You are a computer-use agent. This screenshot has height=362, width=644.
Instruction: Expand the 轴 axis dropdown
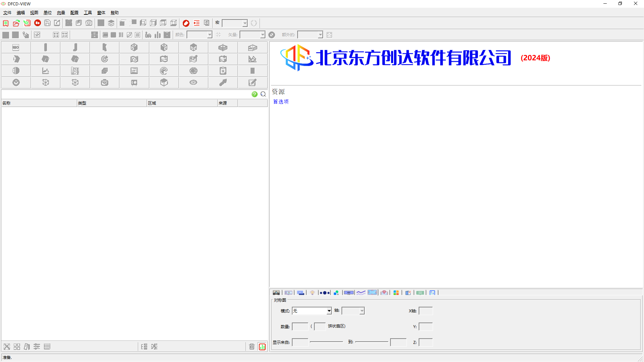click(362, 311)
